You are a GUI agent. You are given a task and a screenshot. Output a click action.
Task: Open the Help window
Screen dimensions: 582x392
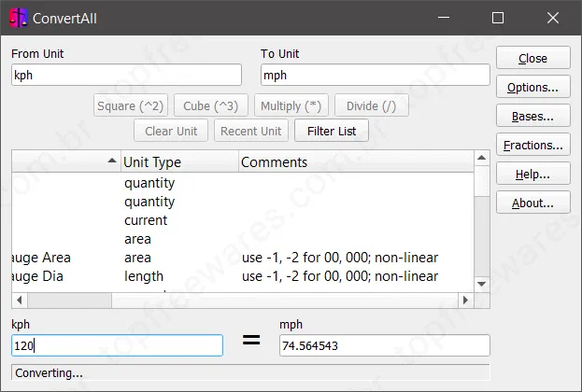[x=533, y=174]
